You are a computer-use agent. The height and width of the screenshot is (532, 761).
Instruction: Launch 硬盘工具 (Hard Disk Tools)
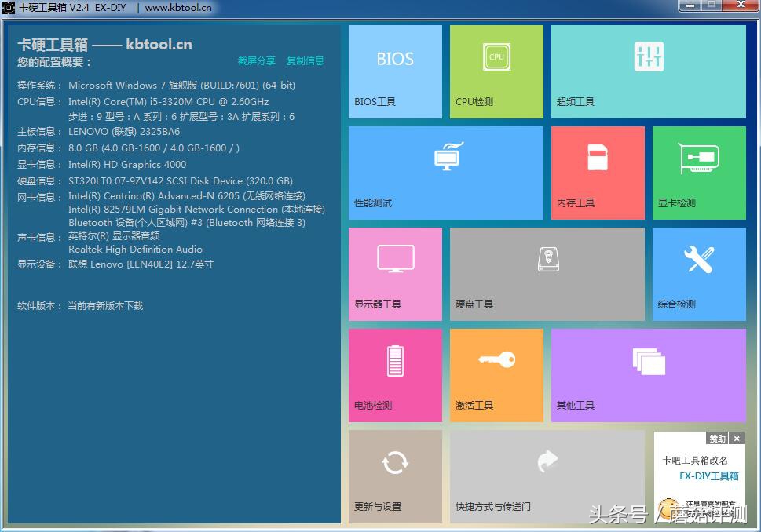547,274
